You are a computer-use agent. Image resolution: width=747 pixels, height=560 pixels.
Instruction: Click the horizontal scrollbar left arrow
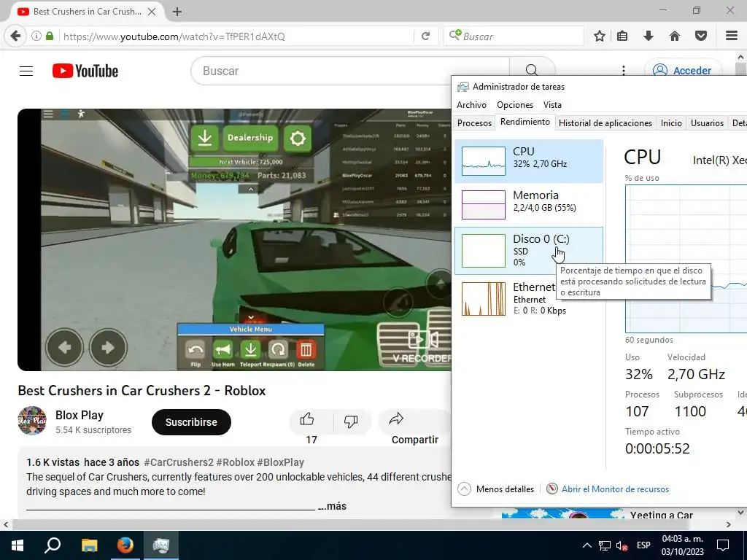[x=5, y=525]
